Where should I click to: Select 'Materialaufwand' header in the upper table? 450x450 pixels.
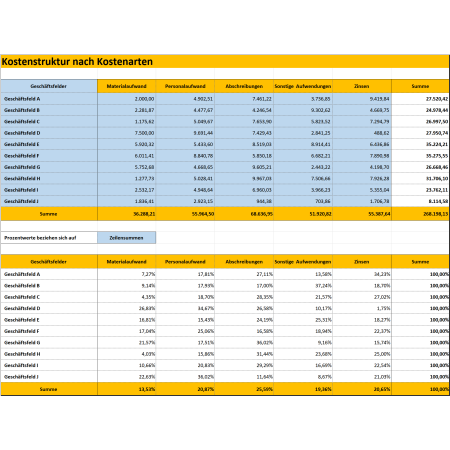tap(126, 86)
